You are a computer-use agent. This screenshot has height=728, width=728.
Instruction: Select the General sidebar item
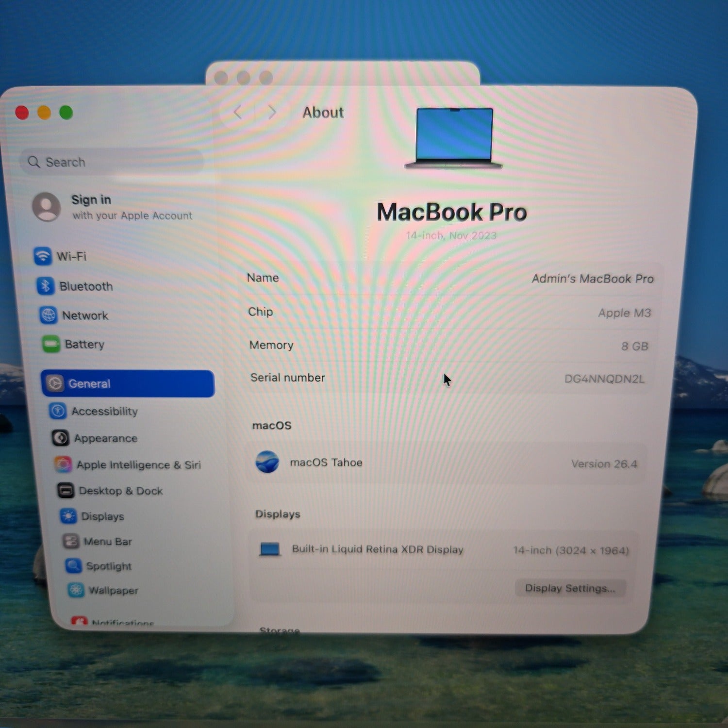[x=128, y=383]
